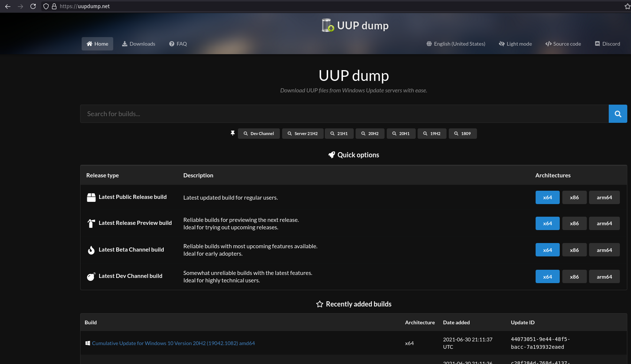Click in the Search for builds field
The image size is (631, 364).
coord(344,114)
